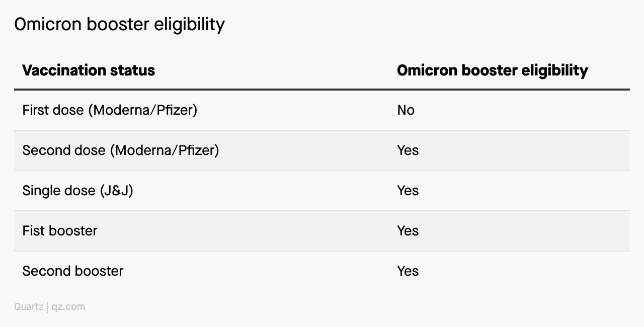
Task: Open the 'qz.com' source link
Action: (68, 307)
